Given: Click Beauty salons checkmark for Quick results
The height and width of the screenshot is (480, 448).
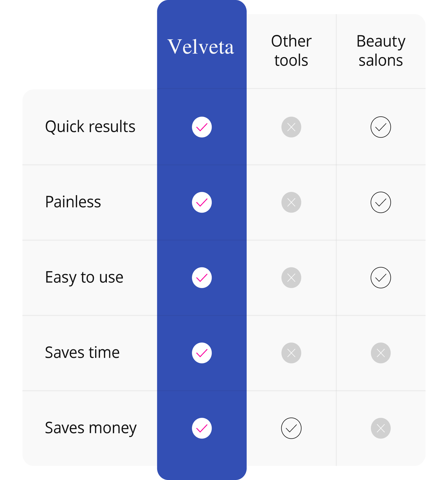Looking at the screenshot, I should click(x=380, y=127).
